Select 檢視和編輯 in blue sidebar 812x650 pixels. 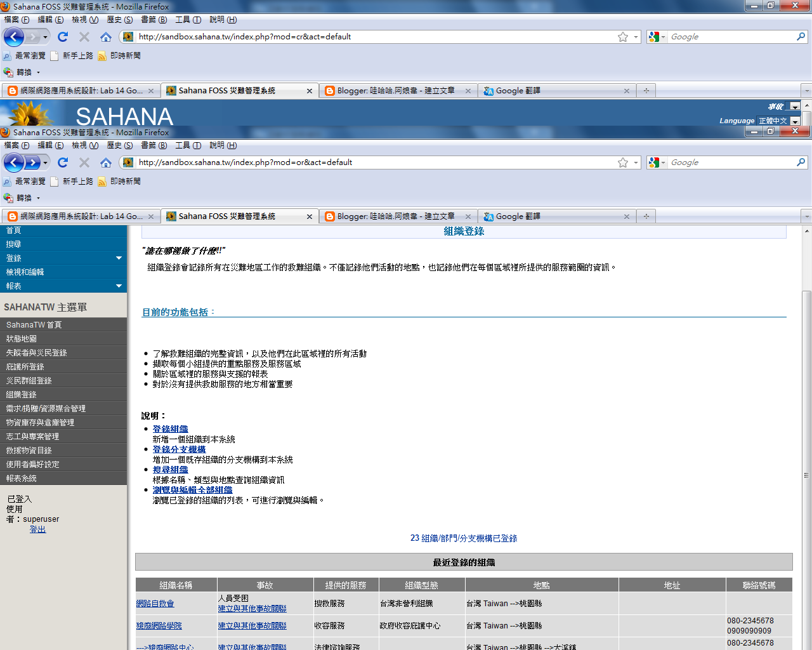click(63, 272)
